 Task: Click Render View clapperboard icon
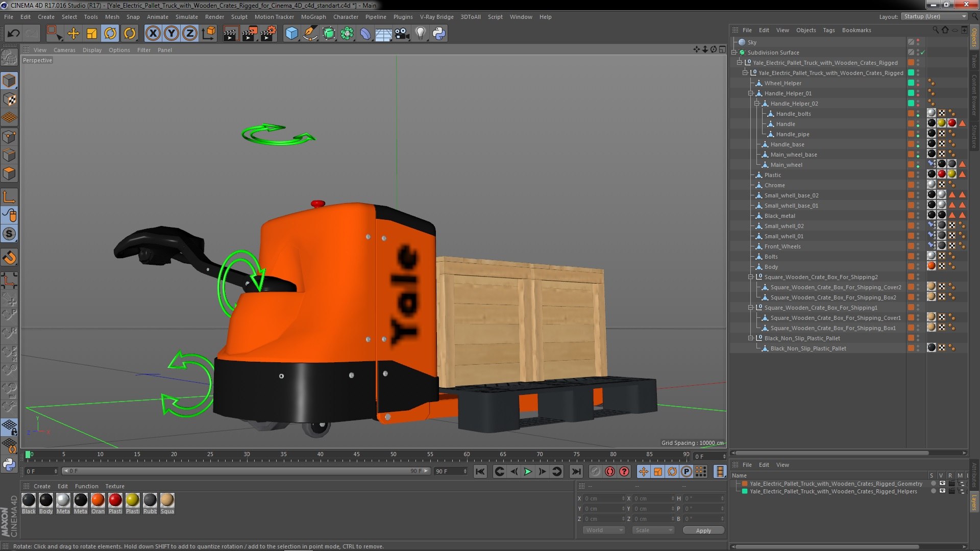[x=231, y=34]
